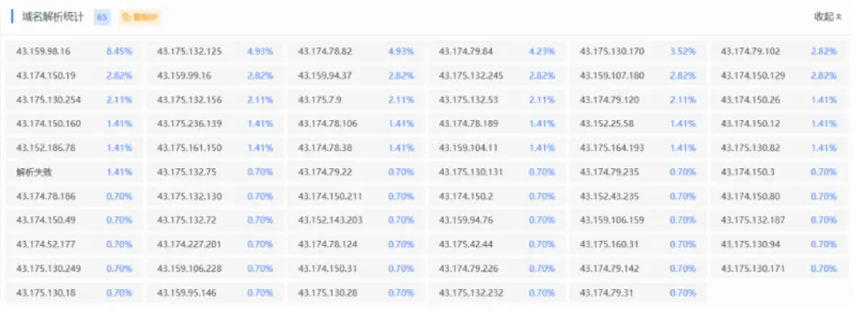Select IP 43.174.150.19
868x320 pixels.
pyautogui.click(x=46, y=76)
